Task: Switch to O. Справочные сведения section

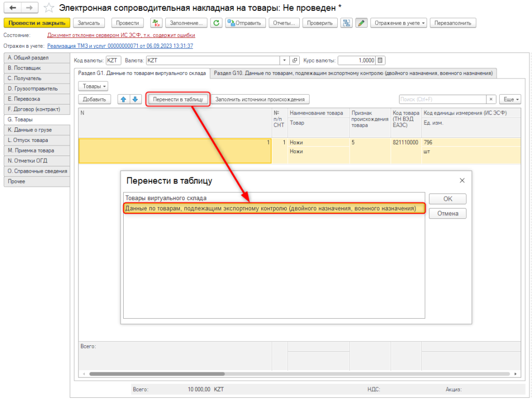Action: click(37, 171)
